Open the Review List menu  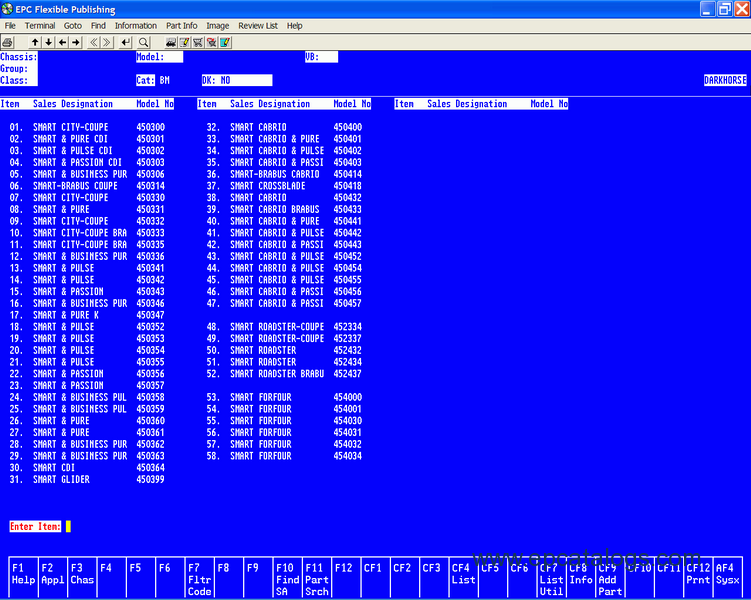[258, 25]
